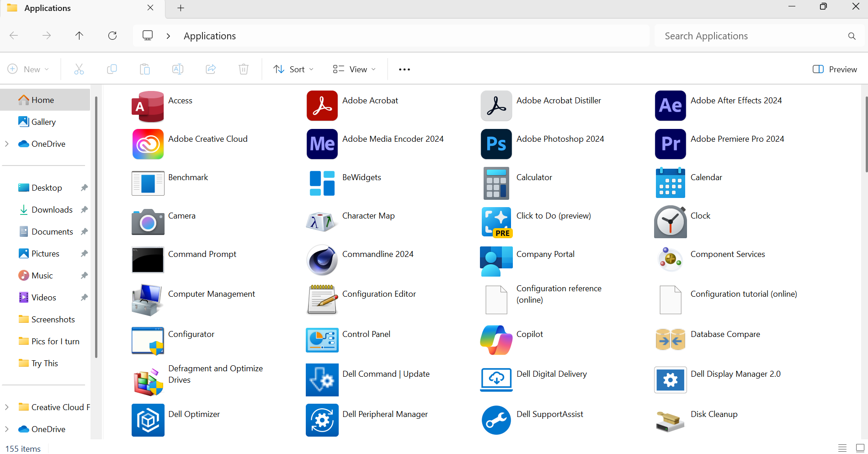The width and height of the screenshot is (868, 454).
Task: Toggle the Preview pane
Action: pyautogui.click(x=835, y=69)
